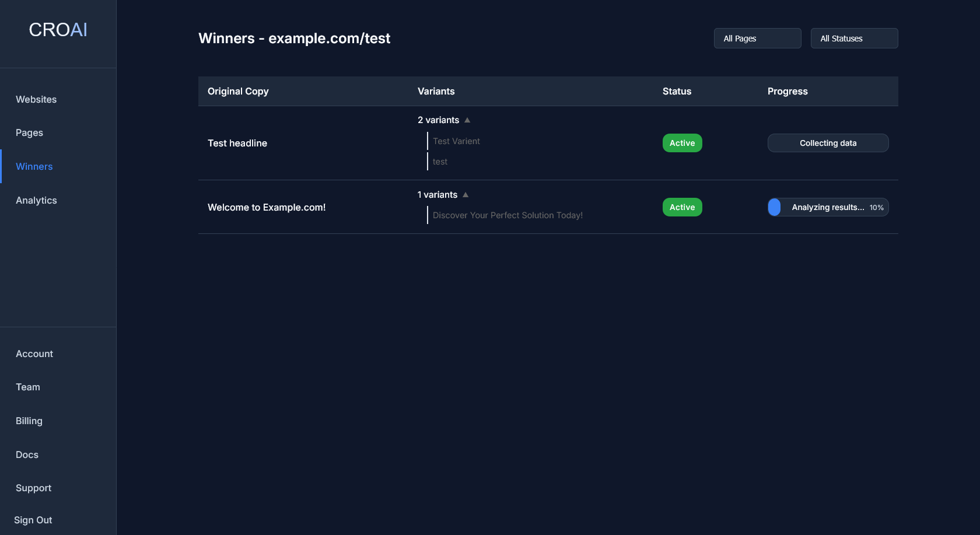
Task: Select the Winners sidebar item
Action: click(x=34, y=166)
